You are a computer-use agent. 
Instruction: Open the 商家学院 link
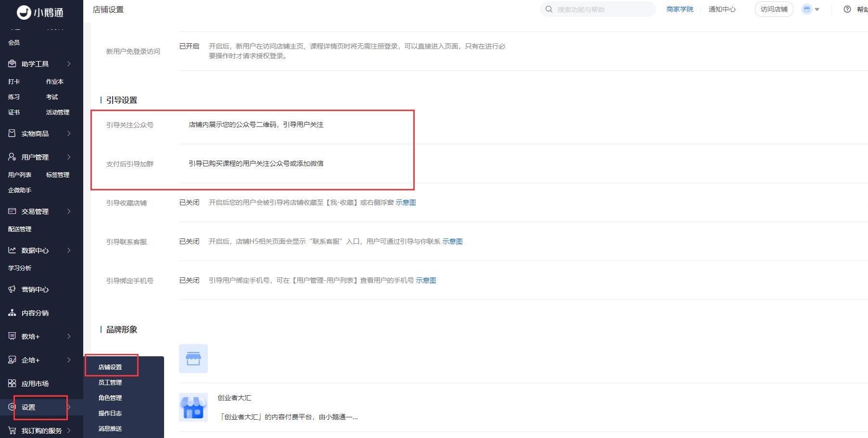pyautogui.click(x=679, y=10)
